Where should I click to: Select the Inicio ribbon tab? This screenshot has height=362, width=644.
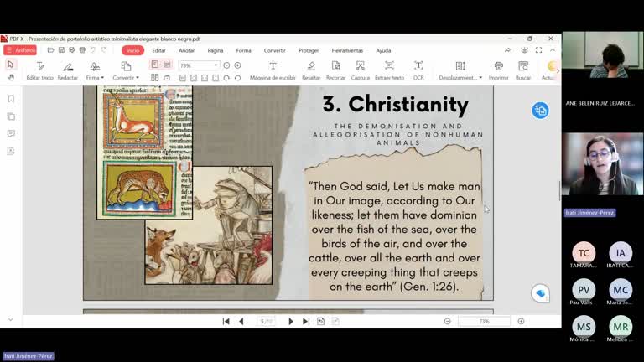click(x=132, y=50)
